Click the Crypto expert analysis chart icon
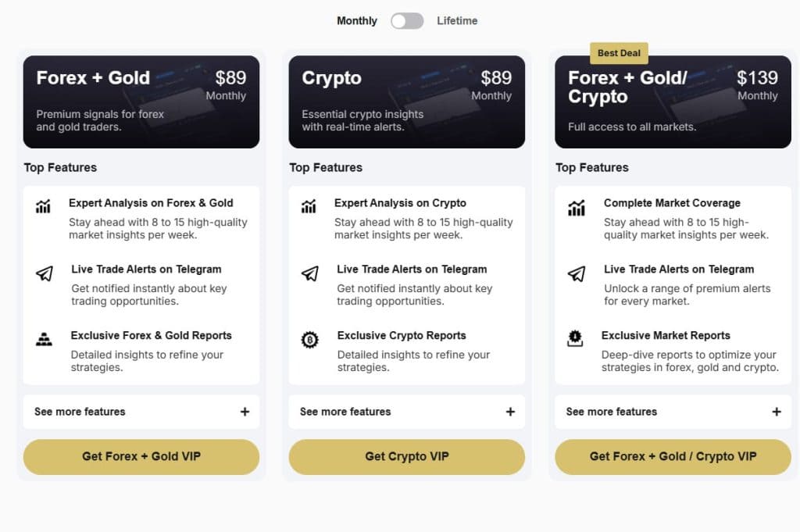This screenshot has width=800, height=532. coord(309,207)
